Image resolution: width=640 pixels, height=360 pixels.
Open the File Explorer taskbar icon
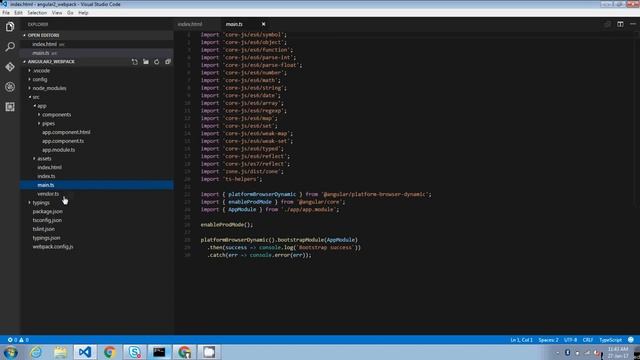(x=60, y=352)
